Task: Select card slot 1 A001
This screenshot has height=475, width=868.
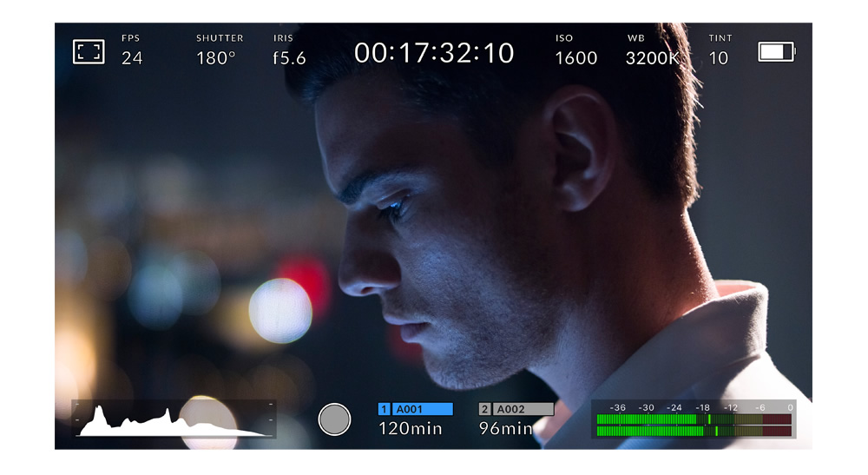Action: point(415,409)
